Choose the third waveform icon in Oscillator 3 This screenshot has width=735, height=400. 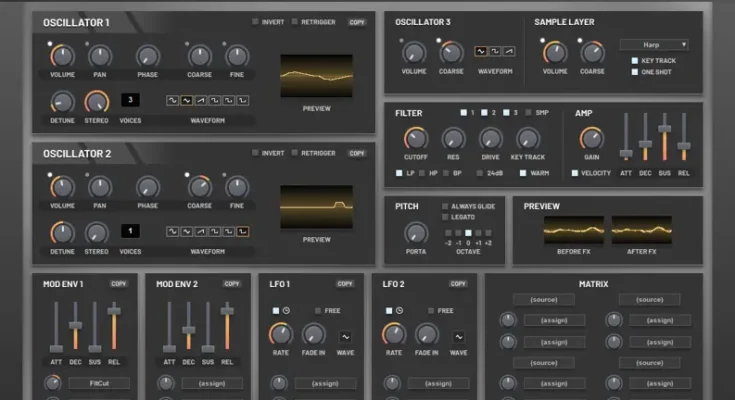(509, 51)
